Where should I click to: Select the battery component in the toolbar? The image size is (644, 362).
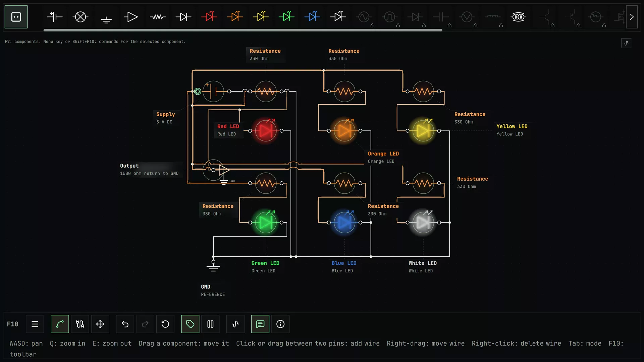pyautogui.click(x=55, y=17)
